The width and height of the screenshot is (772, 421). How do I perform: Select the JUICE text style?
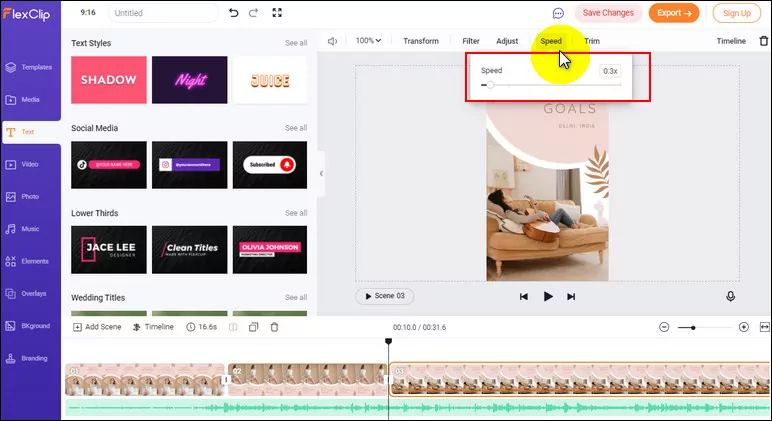[x=270, y=80]
